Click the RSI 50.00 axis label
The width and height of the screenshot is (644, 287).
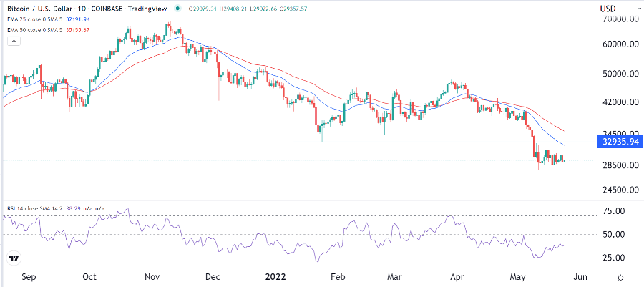coord(613,234)
